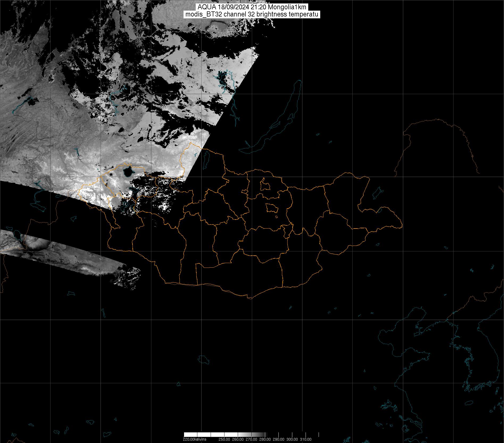
Task: Click the large dark lake in northwest Mongolia
Action: coord(127,172)
